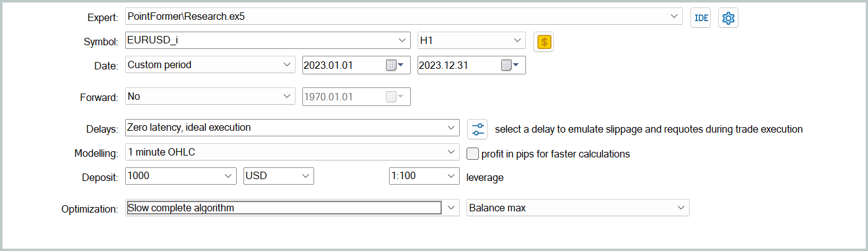Open the Balance max criterion dropdown
This screenshot has height=251, width=868.
(682, 208)
